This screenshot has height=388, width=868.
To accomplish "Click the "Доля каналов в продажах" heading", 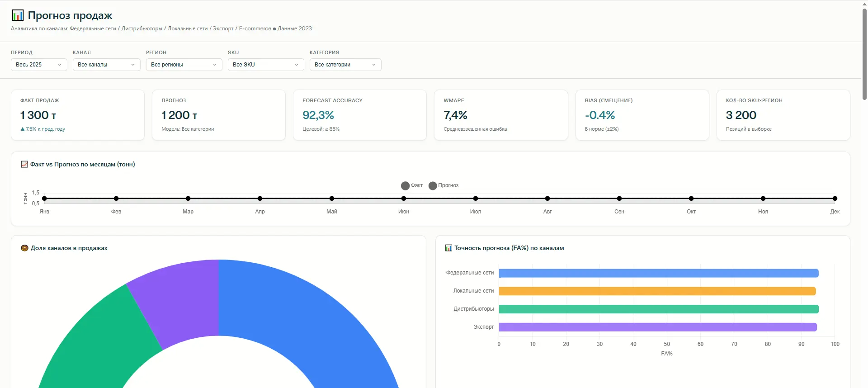I will pyautogui.click(x=69, y=248).
